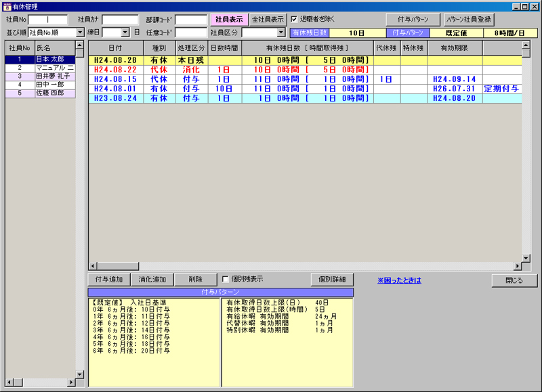This screenshot has height=392, width=542.
Task: Click the 日付 column header
Action: pos(116,48)
